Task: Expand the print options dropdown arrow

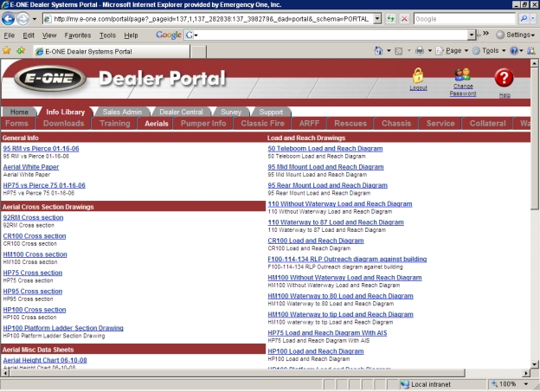Action: tap(430, 51)
